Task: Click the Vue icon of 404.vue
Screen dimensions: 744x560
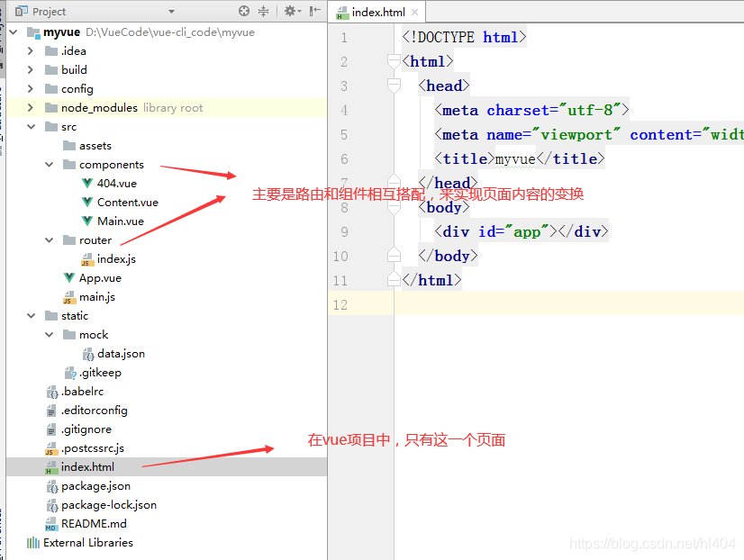Action: pos(87,183)
